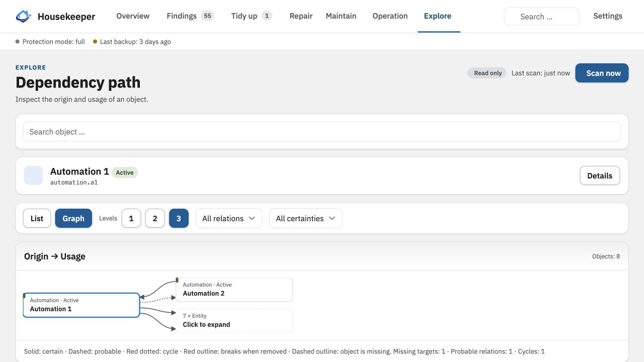Click the 'Last scan: just now' text
Screen dimensions: 644x362
541,73
